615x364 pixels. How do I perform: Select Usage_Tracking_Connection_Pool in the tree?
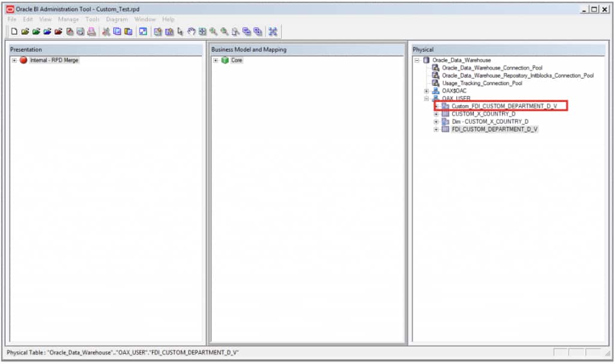pos(482,83)
